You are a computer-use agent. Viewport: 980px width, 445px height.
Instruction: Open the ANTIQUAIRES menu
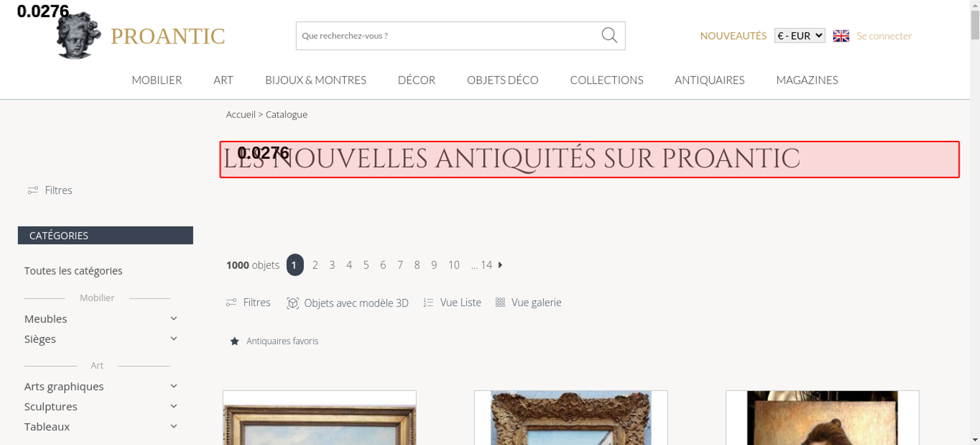710,80
